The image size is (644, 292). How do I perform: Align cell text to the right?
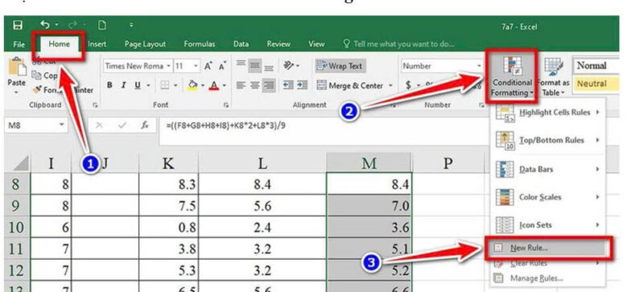coord(269,85)
